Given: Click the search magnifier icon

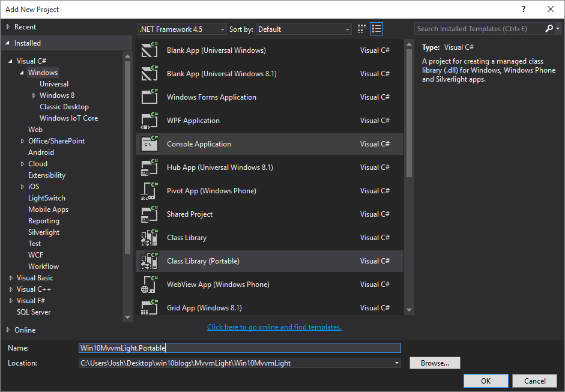Looking at the screenshot, I should pyautogui.click(x=549, y=28).
